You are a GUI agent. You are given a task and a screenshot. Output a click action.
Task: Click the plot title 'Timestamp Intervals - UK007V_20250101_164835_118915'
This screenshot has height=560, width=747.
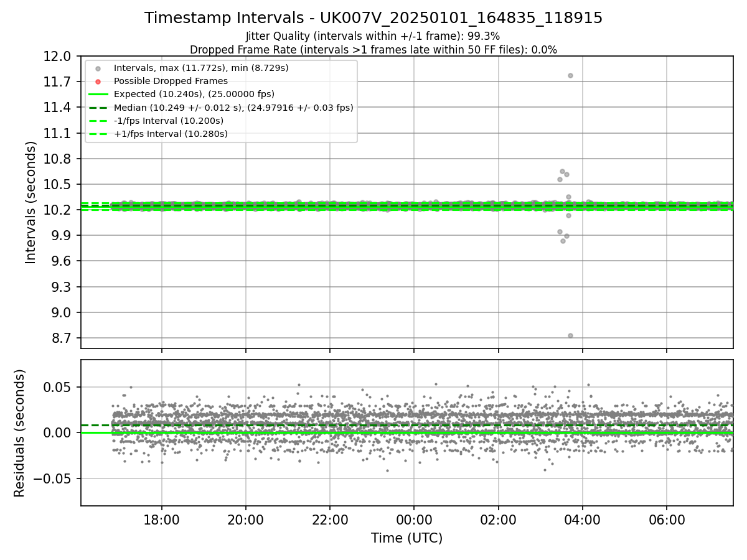374,18
